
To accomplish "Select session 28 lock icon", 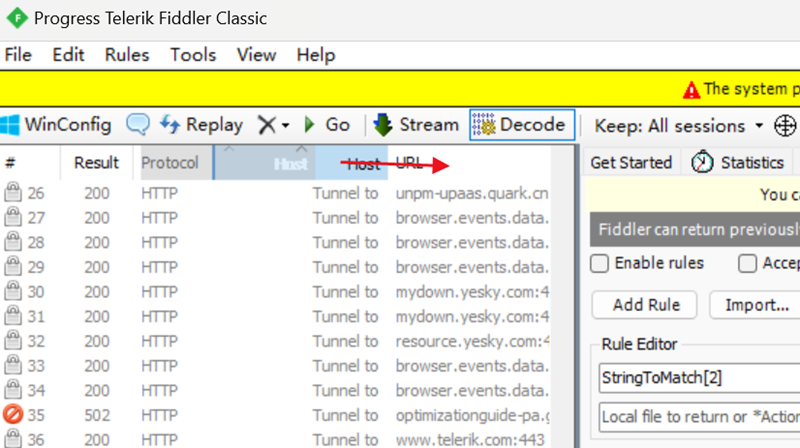I will (x=13, y=241).
